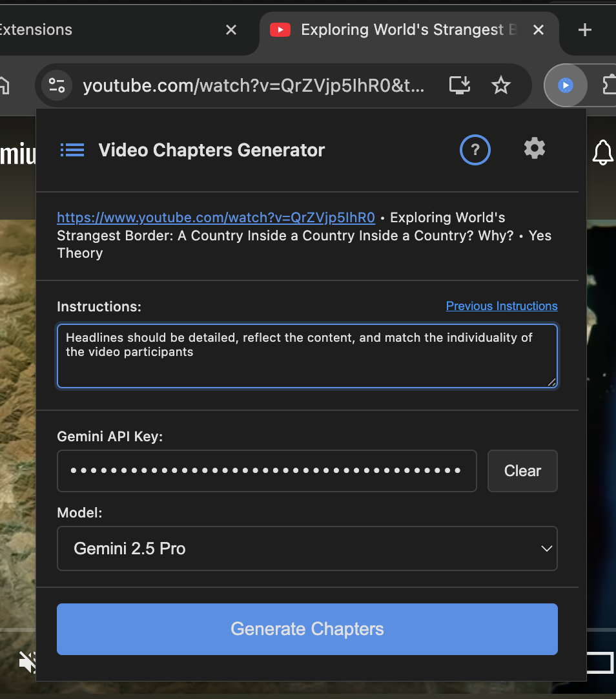Unmute the video with the speaker icon
Screen dimensions: 616x699
click(26, 662)
